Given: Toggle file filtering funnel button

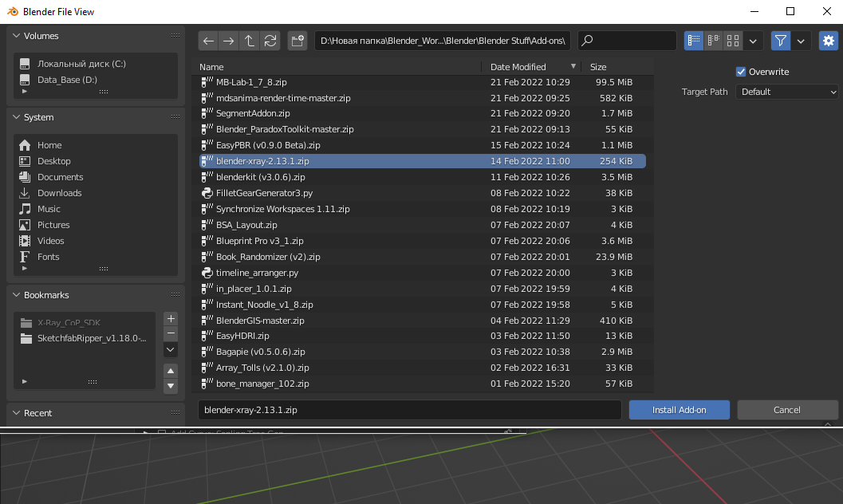Looking at the screenshot, I should click(782, 41).
